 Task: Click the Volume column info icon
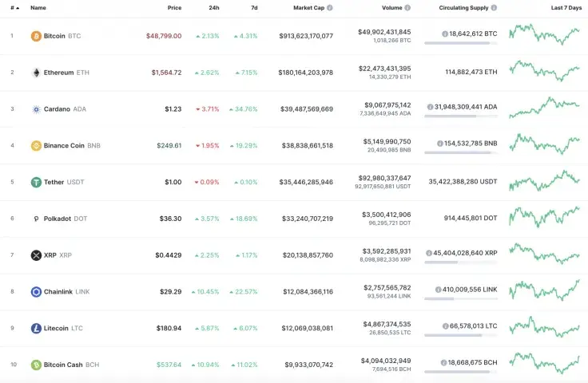click(x=407, y=7)
